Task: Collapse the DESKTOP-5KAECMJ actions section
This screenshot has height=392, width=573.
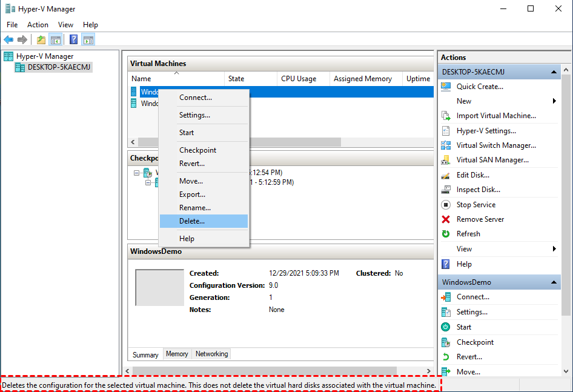Action: [x=554, y=72]
